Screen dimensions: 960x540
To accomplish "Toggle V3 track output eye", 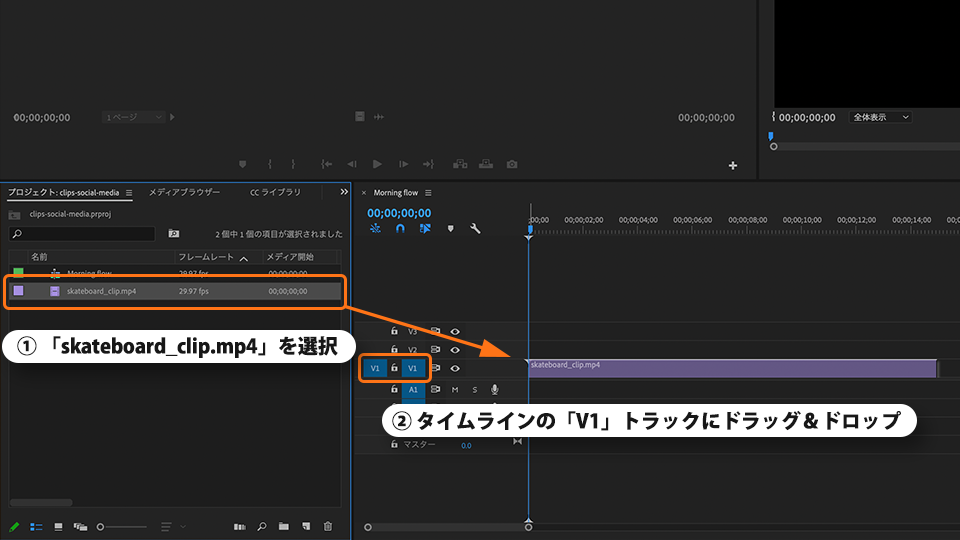I will pyautogui.click(x=455, y=332).
